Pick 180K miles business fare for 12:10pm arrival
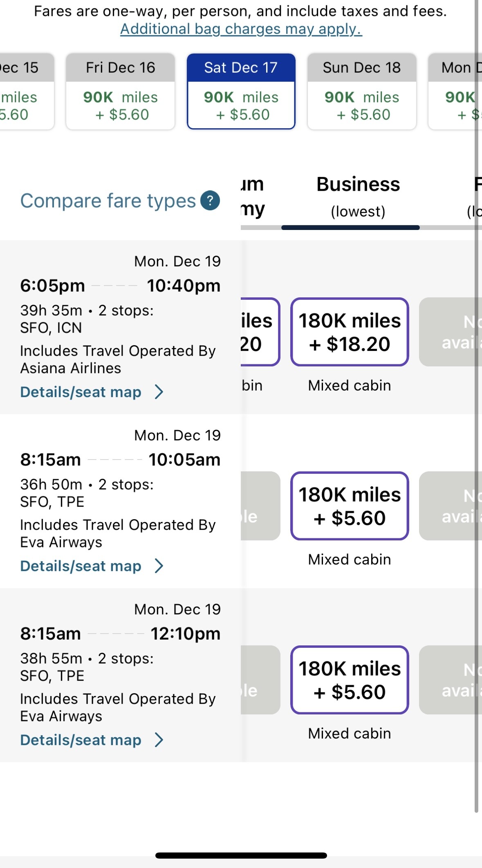Image resolution: width=482 pixels, height=868 pixels. pos(350,680)
